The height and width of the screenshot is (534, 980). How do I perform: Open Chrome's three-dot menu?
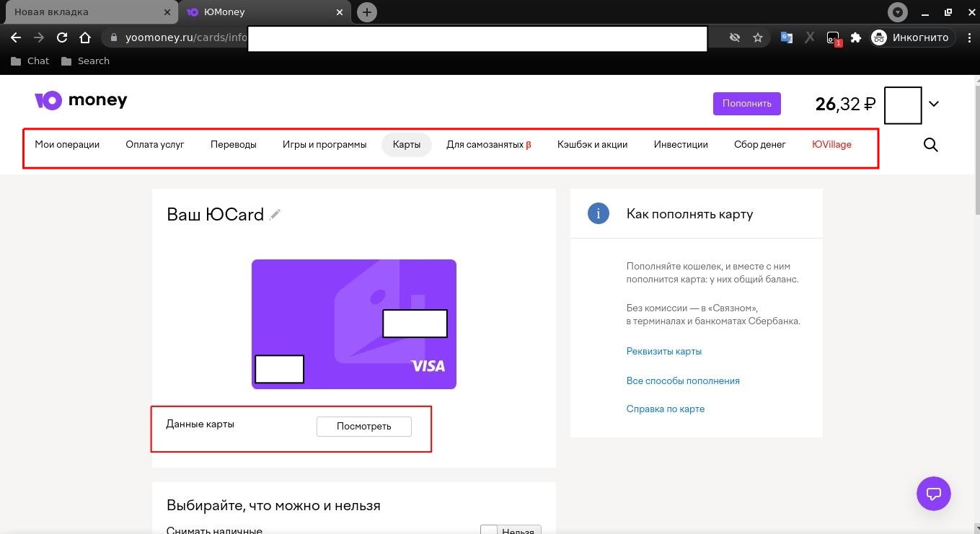coord(970,37)
